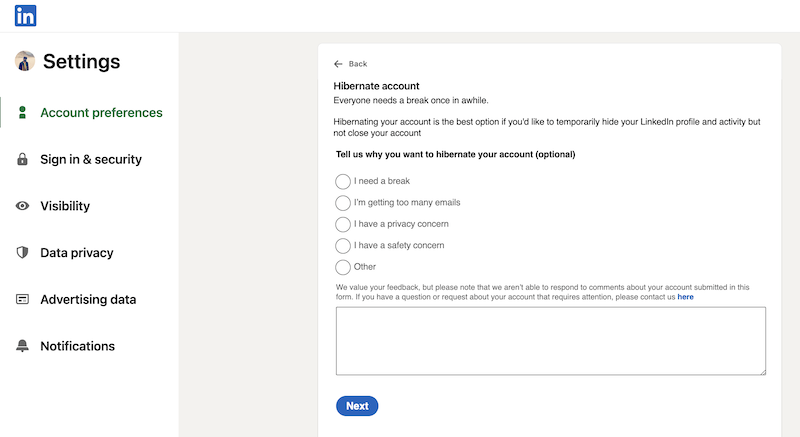
Task: Click inside the feedback text area
Action: [x=551, y=341]
